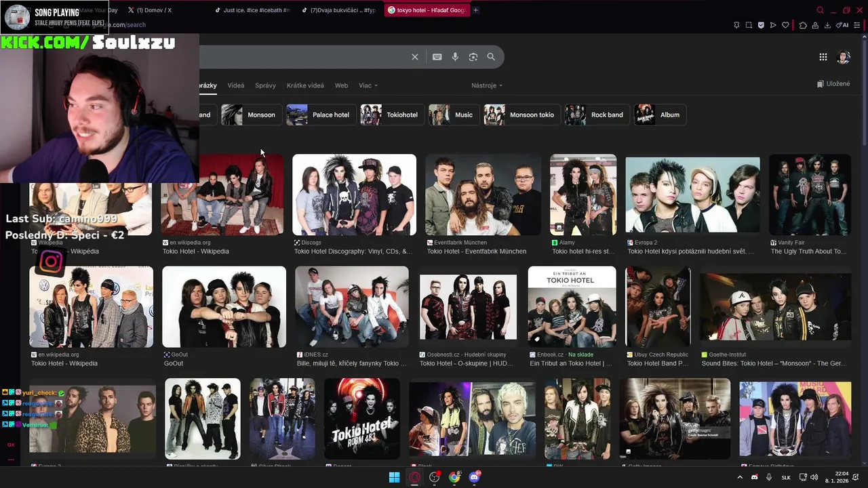Click the Opera pin icon in address bar
The width and height of the screenshot is (868, 488).
pyautogui.click(x=736, y=25)
